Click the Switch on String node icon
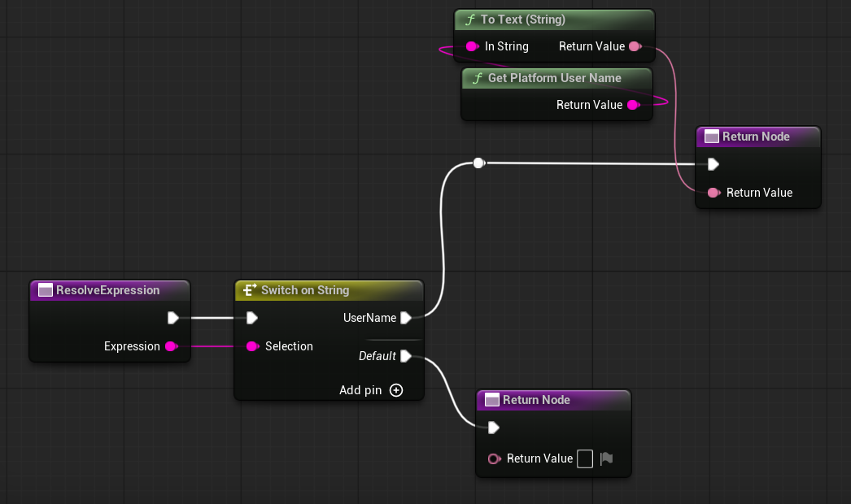The image size is (851, 504). coord(250,290)
